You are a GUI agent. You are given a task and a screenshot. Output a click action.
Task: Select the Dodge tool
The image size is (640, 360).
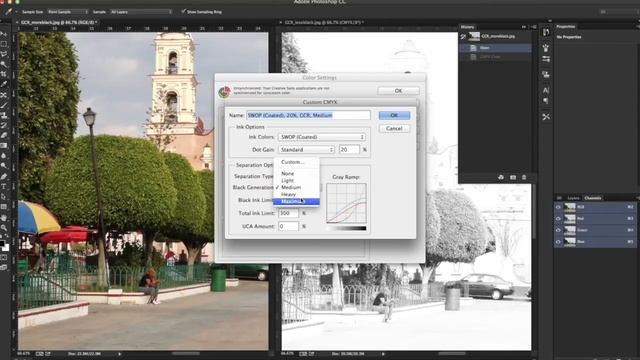point(4,166)
